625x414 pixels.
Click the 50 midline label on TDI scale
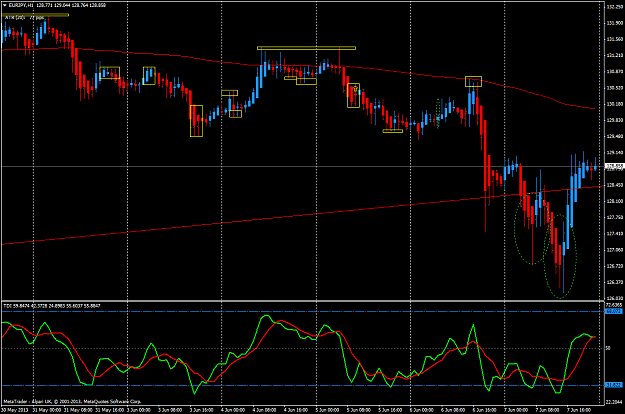pyautogui.click(x=608, y=348)
